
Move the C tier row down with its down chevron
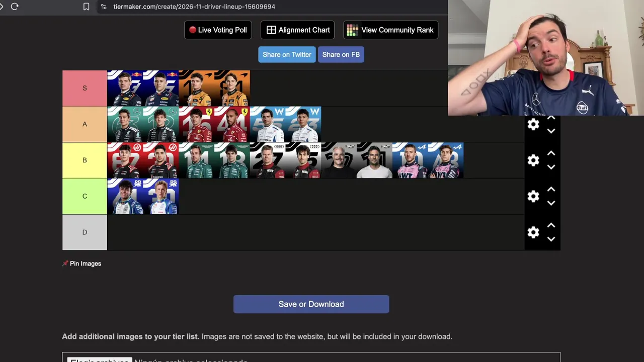(551, 203)
